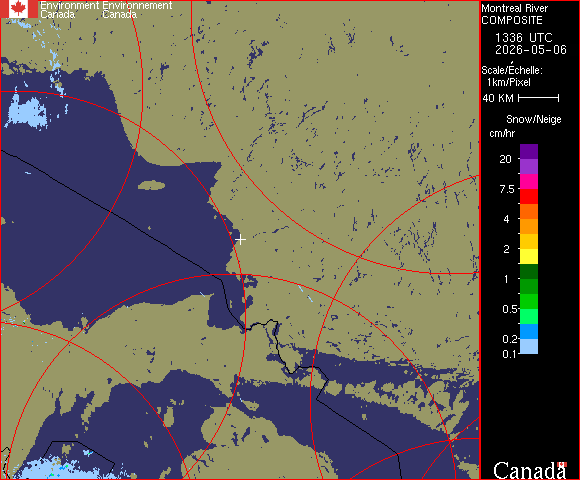The image size is (580, 480).
Task: Click the Montreal River COMPOSITE title
Action: (x=514, y=14)
